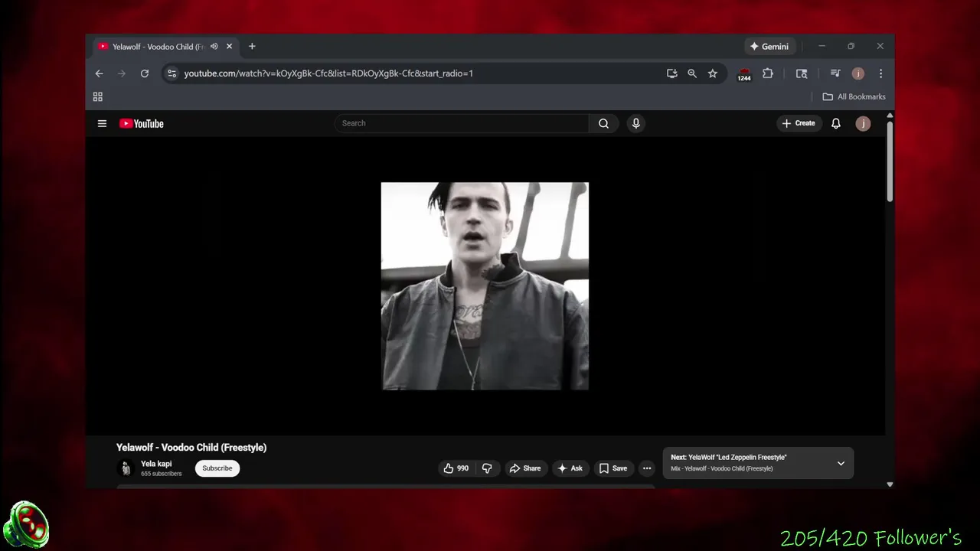This screenshot has height=551, width=980.
Task: Click the video player frame
Action: [x=485, y=286]
